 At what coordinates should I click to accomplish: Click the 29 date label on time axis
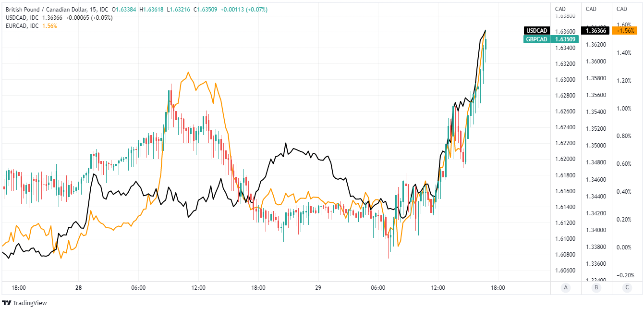pos(318,288)
